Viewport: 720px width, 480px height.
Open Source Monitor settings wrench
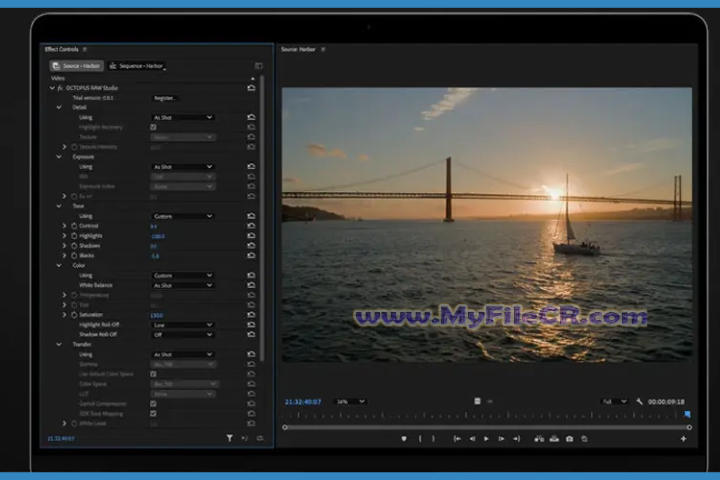click(x=639, y=401)
